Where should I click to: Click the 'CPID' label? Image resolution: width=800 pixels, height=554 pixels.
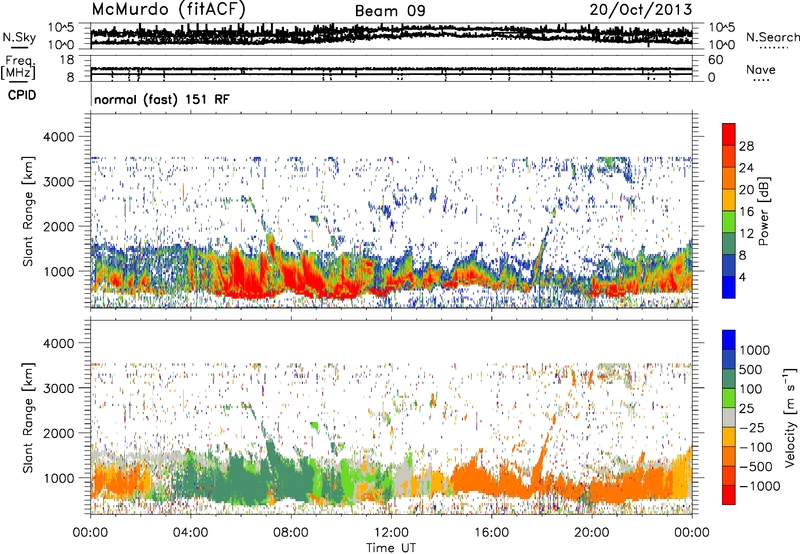point(22,95)
